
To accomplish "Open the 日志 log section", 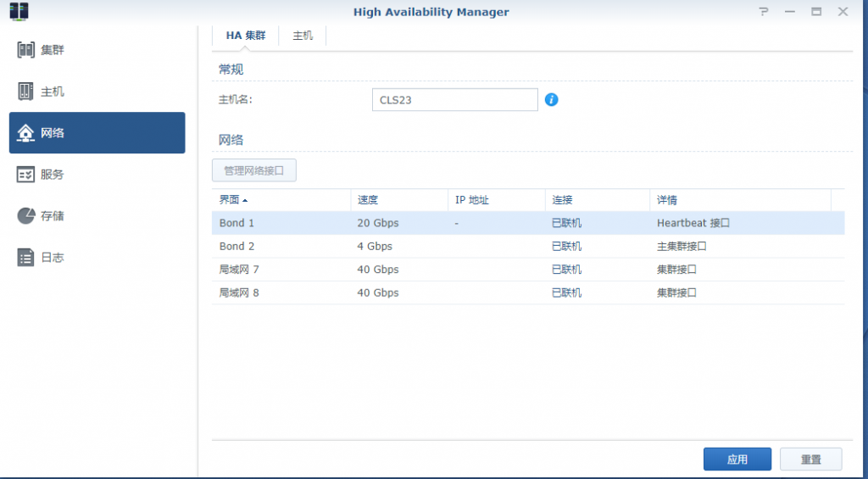I will tap(97, 258).
